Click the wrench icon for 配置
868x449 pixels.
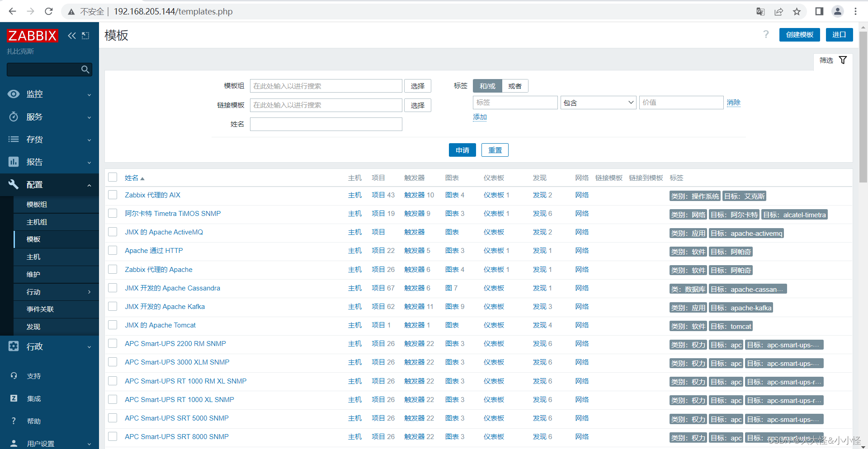tap(14, 184)
